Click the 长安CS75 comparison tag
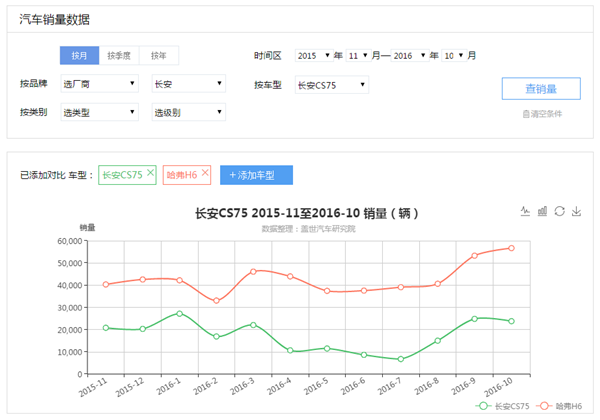The height and width of the screenshot is (420, 600). (x=127, y=175)
